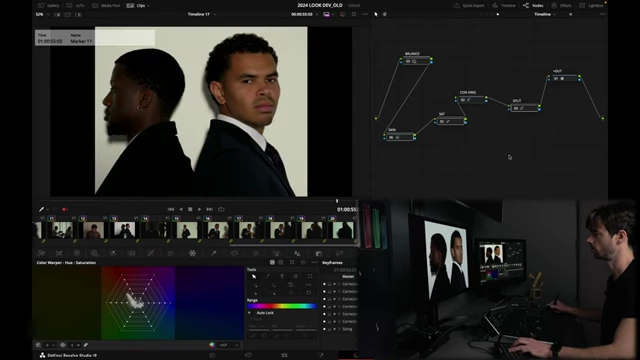Expand the Sizing keyframe row
This screenshot has height=360, width=640.
point(339,329)
